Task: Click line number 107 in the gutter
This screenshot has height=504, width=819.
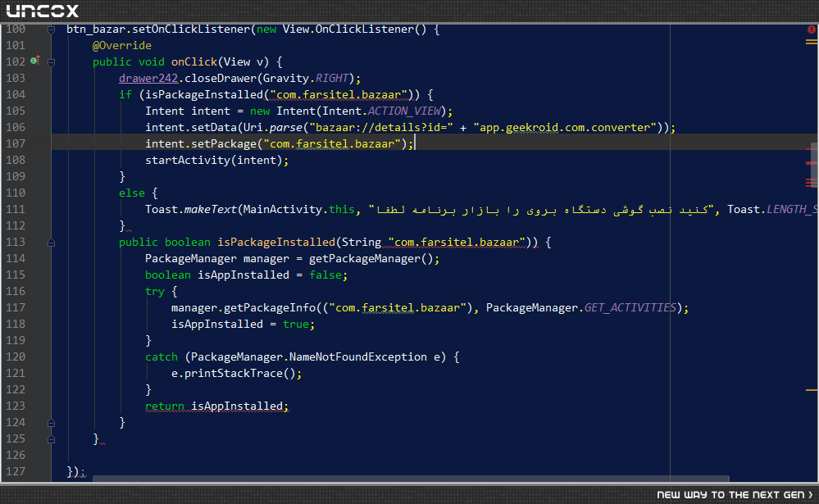Action: click(x=16, y=143)
